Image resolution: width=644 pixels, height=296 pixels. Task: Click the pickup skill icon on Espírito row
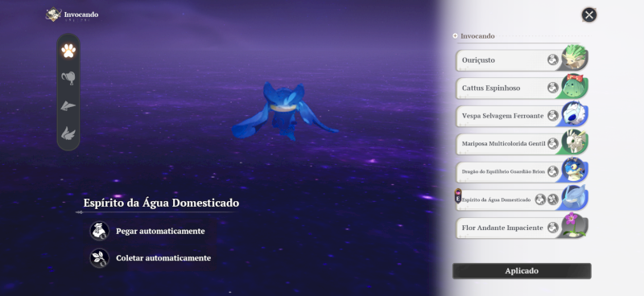[540, 199]
